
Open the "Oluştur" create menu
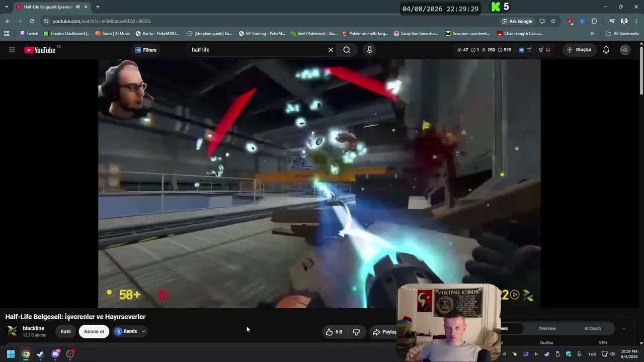[579, 50]
